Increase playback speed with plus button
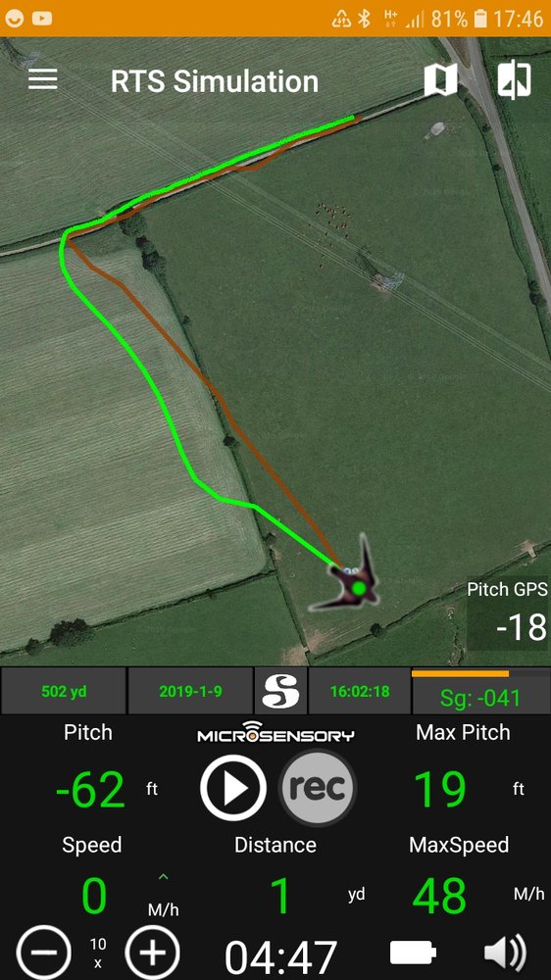Viewport: 551px width, 980px height. point(153,954)
